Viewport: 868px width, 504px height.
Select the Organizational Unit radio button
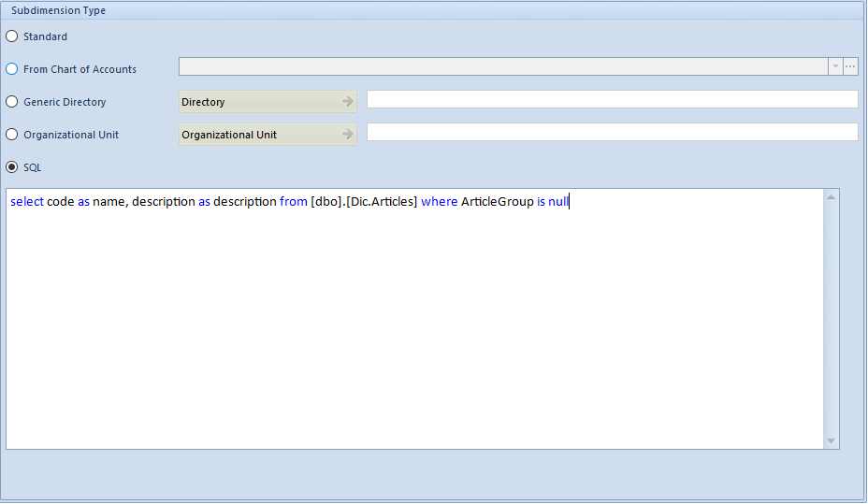(11, 135)
